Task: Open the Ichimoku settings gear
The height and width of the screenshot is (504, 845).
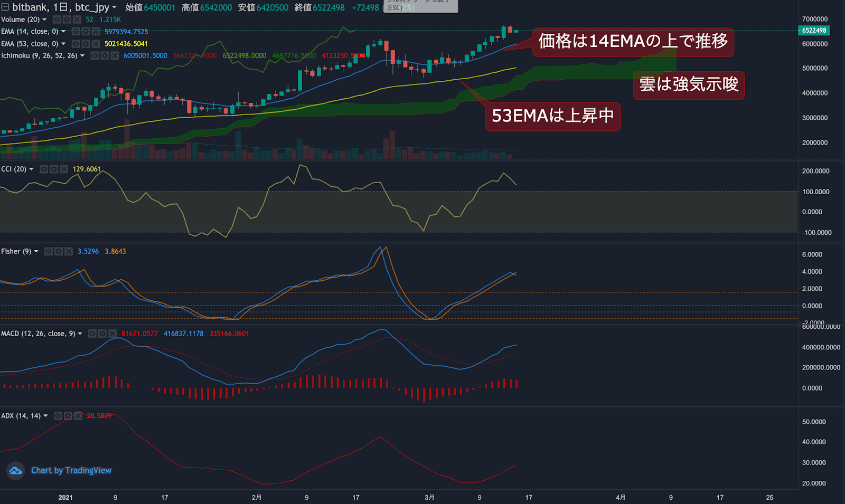Action: [105, 55]
